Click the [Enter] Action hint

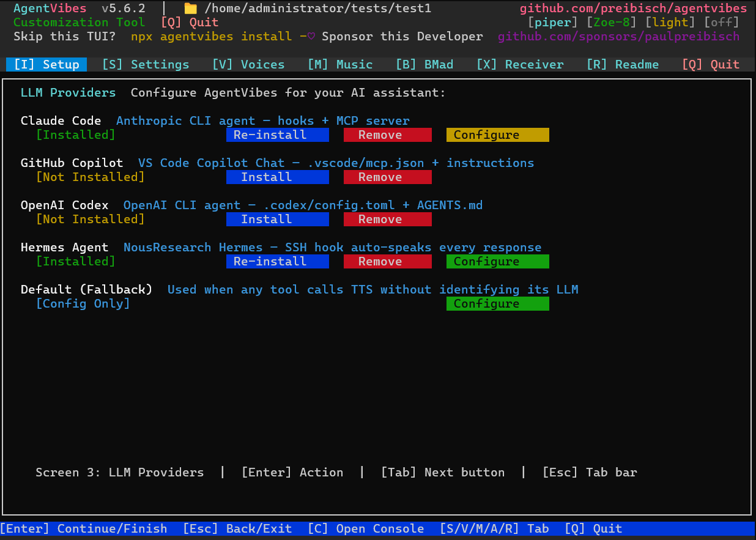[292, 472]
